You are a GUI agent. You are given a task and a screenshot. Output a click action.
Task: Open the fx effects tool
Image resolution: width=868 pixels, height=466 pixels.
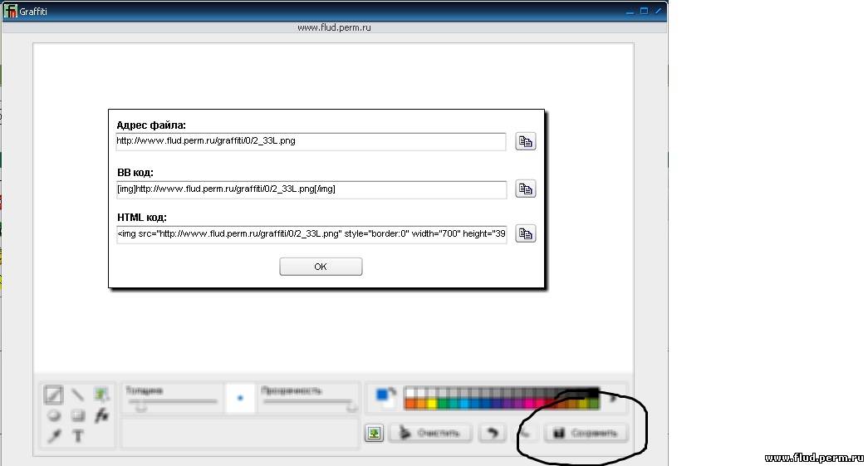101,415
